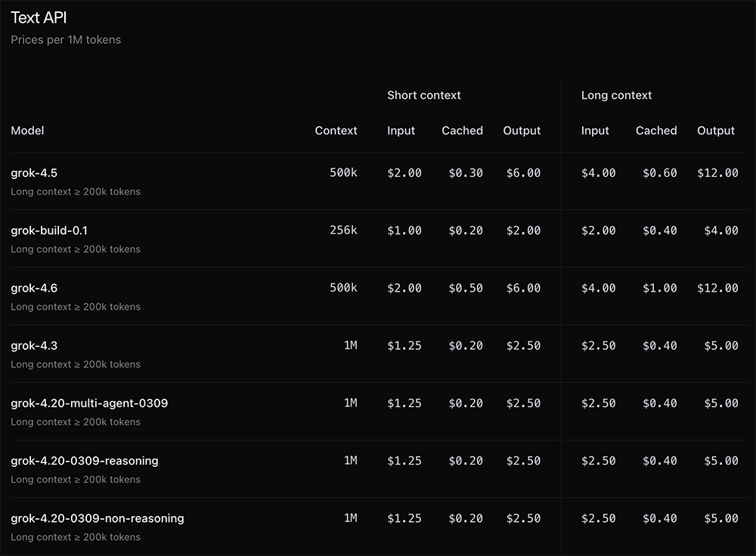Click the long context note under grok-4.3
This screenshot has height=556, width=756.
click(75, 365)
